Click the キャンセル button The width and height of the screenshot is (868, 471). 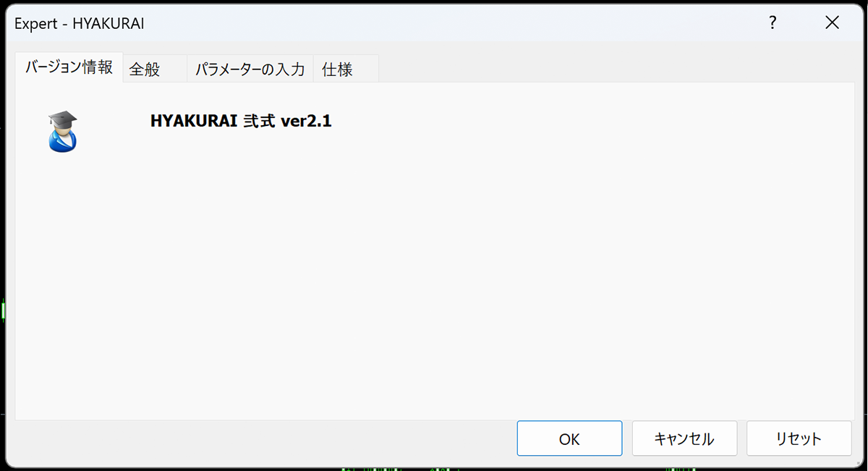pyautogui.click(x=684, y=438)
